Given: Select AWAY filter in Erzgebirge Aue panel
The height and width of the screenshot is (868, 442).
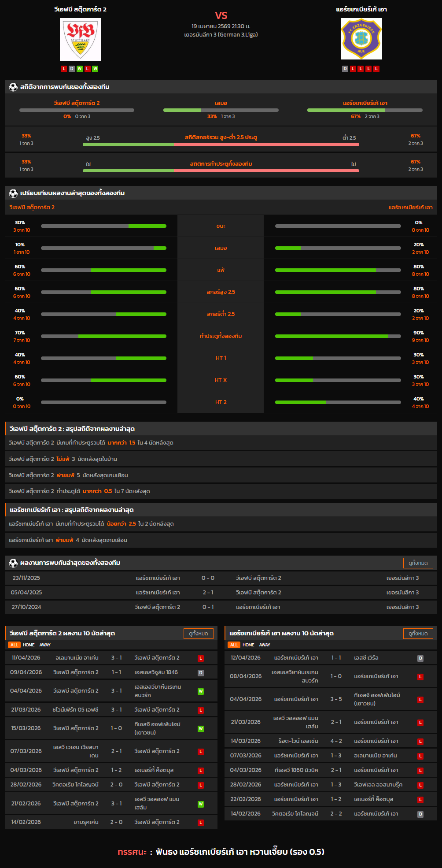Looking at the screenshot, I should click(x=265, y=645).
